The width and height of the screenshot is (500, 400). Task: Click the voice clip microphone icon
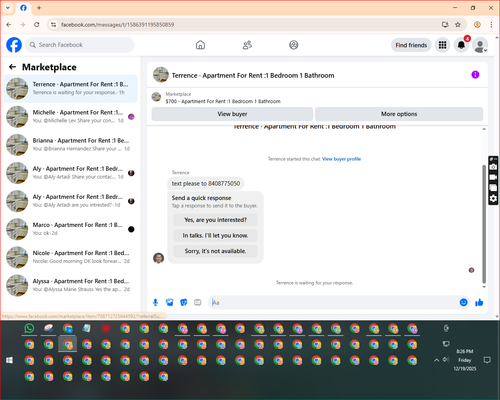155,302
